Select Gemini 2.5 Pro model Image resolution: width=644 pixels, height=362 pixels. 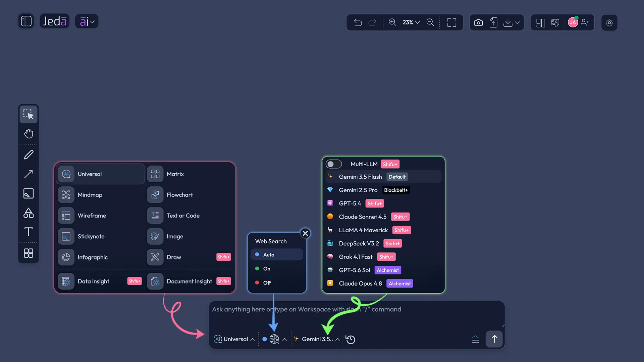pos(383,190)
